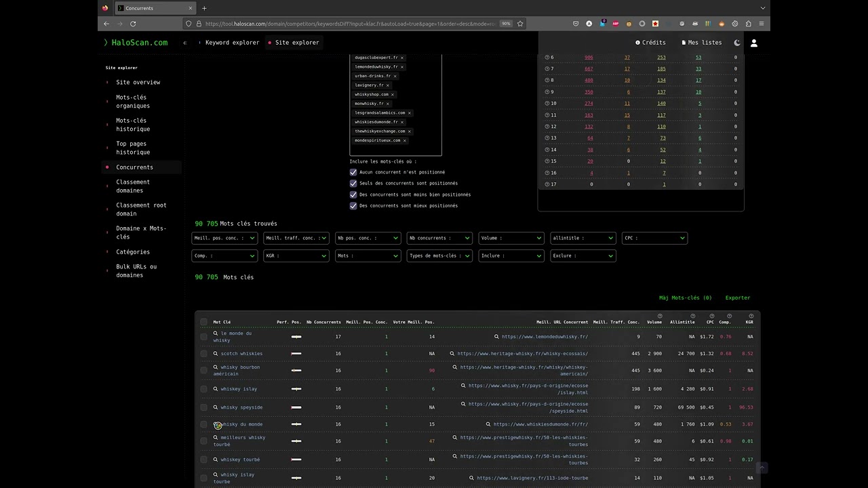Image resolution: width=868 pixels, height=488 pixels.
Task: Remove lemondeduwhisky.fr competitor tag
Action: [x=402, y=67]
